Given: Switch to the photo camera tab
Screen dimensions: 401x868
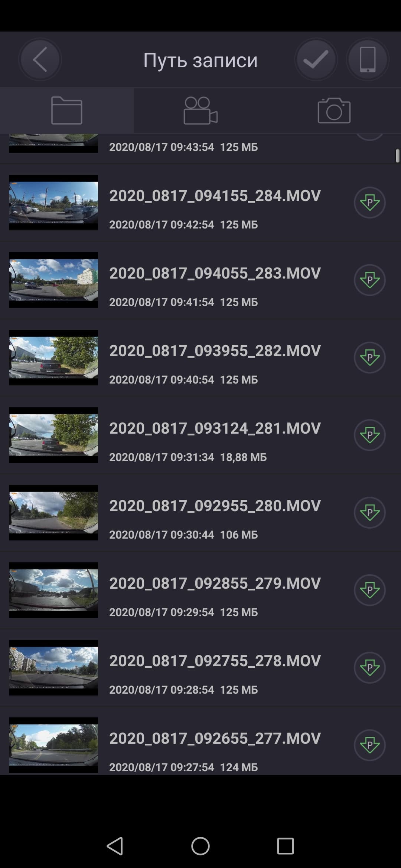Looking at the screenshot, I should click(x=334, y=111).
